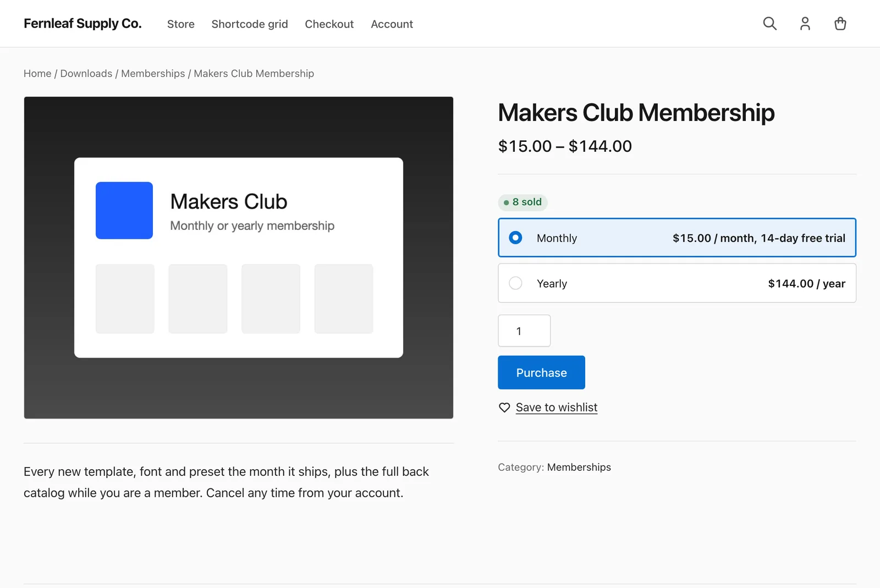This screenshot has height=588, width=880.
Task: Go to Store in navigation
Action: (181, 24)
